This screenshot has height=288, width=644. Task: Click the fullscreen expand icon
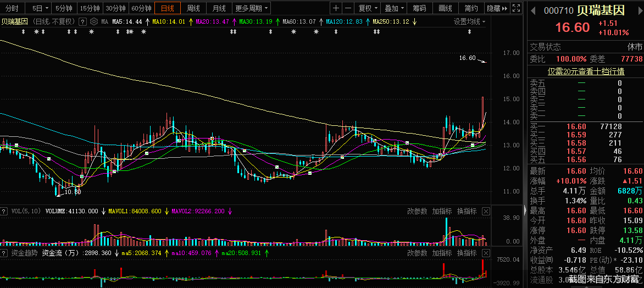(517, 8)
